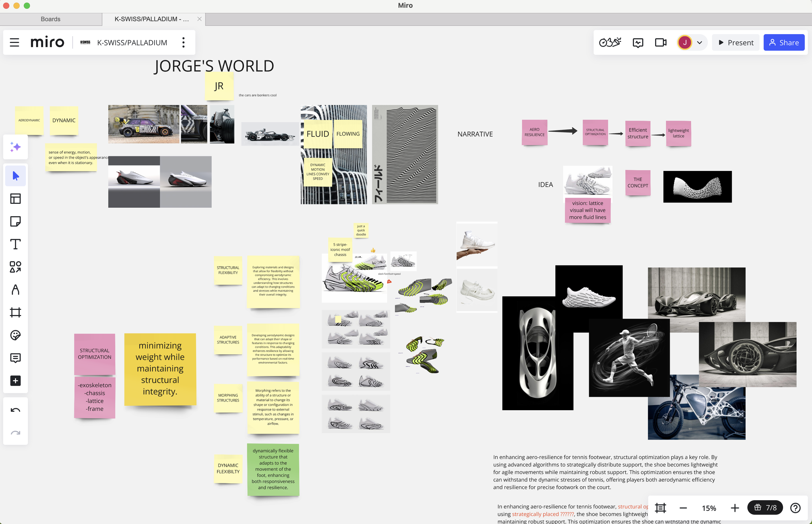
Task: Select the JORGE'S WORLD heading
Action: 214,66
